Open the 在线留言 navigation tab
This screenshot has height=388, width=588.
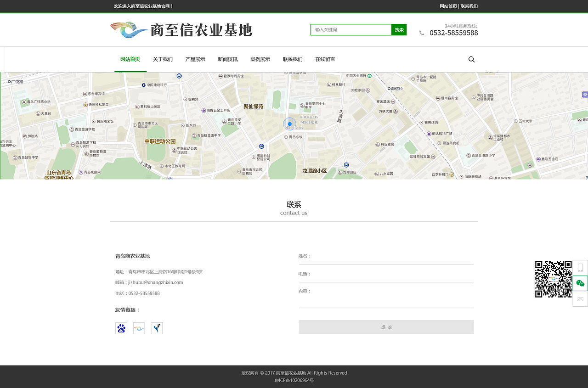pos(324,59)
